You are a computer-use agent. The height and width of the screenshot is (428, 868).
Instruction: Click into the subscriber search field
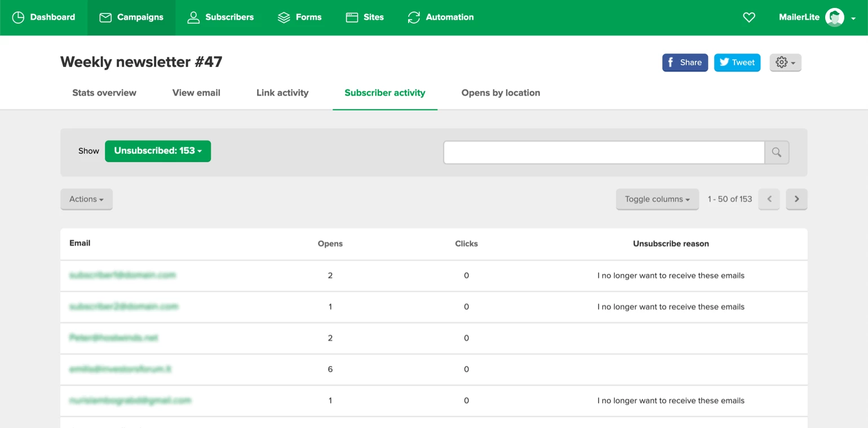tap(604, 152)
